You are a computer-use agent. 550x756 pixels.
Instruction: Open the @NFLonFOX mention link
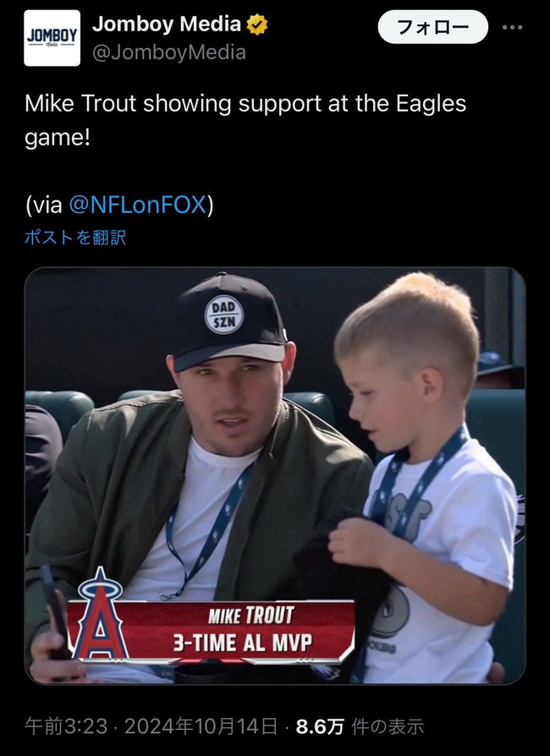[x=138, y=205]
